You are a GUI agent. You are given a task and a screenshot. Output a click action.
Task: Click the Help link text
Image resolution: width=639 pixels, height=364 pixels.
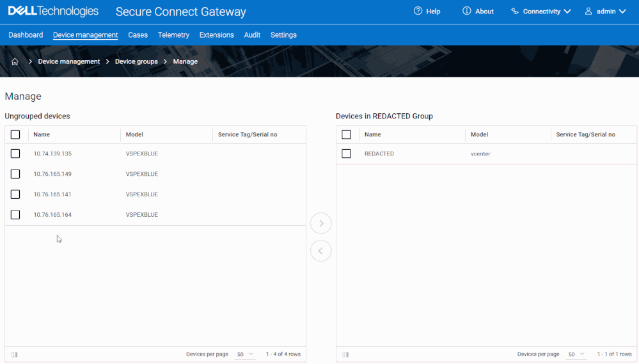(x=433, y=12)
